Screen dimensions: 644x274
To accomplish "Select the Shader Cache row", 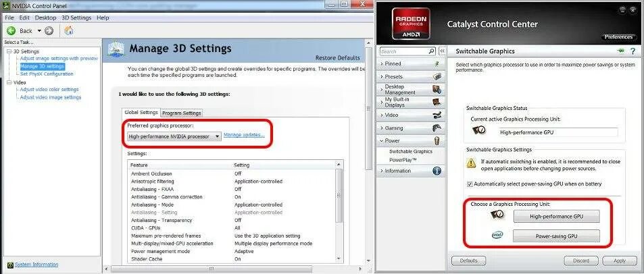I will [x=232, y=259].
